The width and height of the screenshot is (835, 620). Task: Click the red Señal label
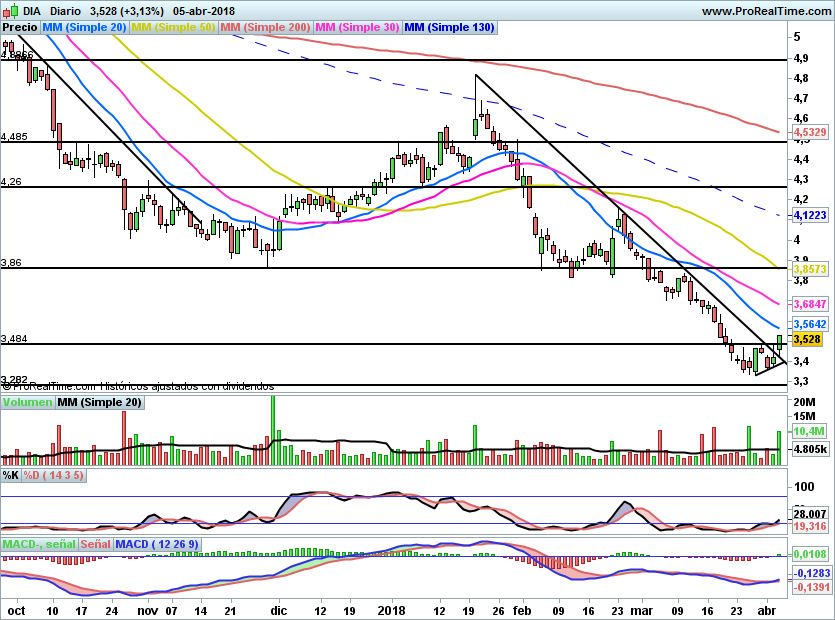tap(96, 544)
